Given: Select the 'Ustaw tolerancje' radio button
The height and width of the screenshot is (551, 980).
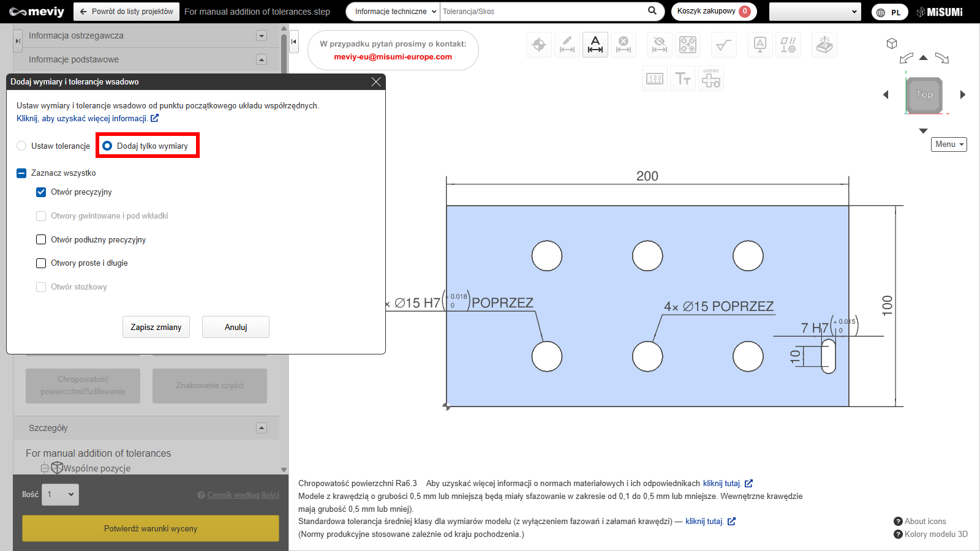Looking at the screenshot, I should coord(22,146).
